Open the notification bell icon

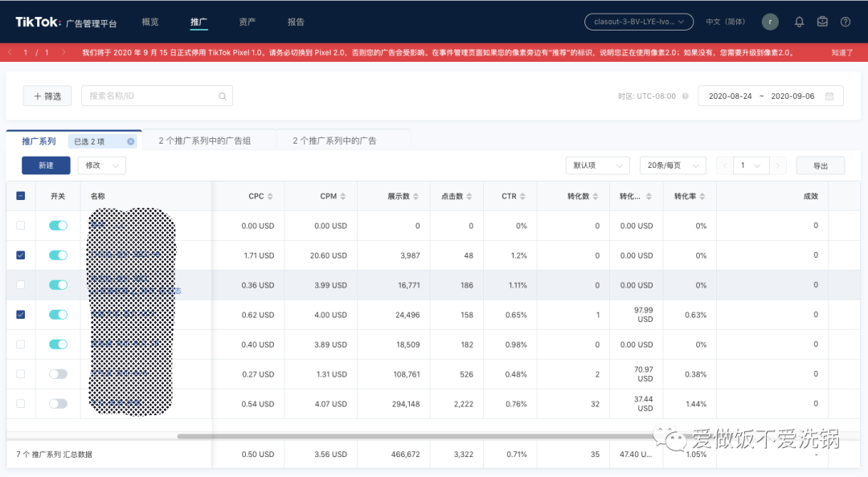click(799, 22)
